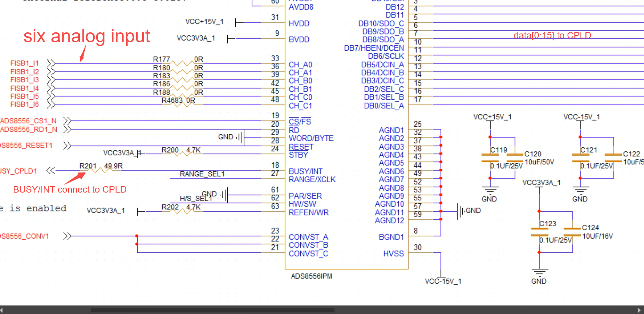Click the R183 resistor label
This screenshot has height=314, width=644.
tap(162, 76)
